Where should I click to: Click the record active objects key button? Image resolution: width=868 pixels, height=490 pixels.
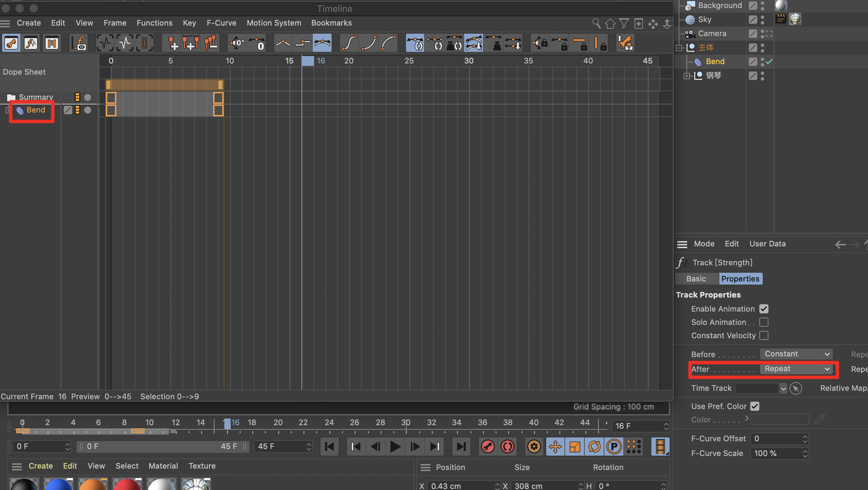point(488,447)
